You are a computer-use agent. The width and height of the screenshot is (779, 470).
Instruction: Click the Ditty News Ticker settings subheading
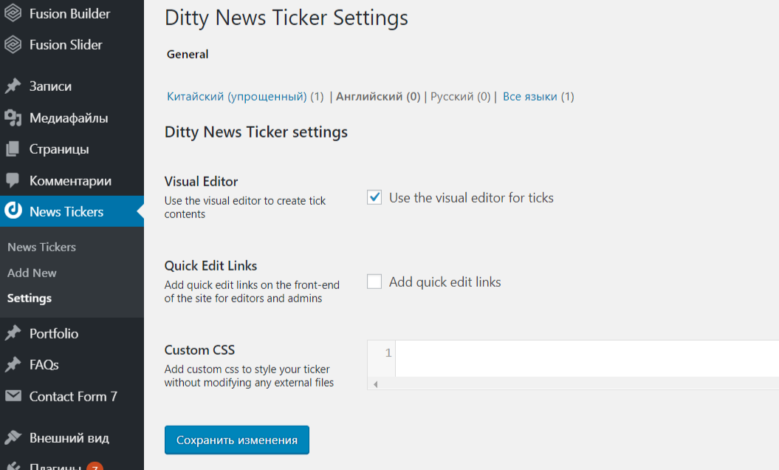[x=256, y=132]
